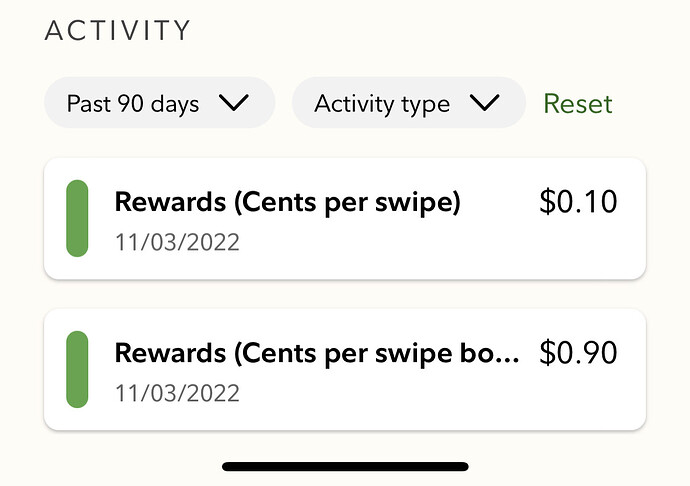Tap the iOS home indicator bar
690x486 pixels.
[x=345, y=466]
